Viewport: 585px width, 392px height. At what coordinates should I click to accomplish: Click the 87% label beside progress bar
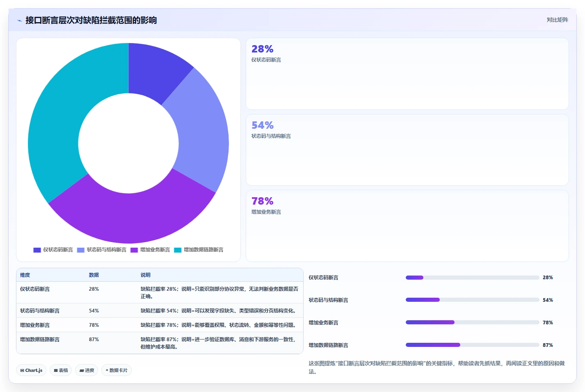[x=548, y=345]
